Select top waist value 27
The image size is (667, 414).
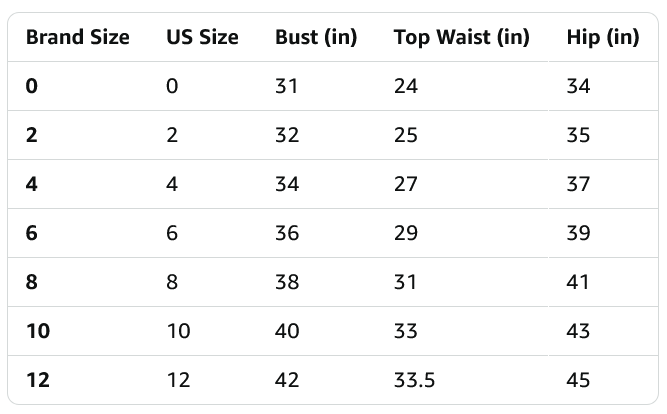pos(406,184)
